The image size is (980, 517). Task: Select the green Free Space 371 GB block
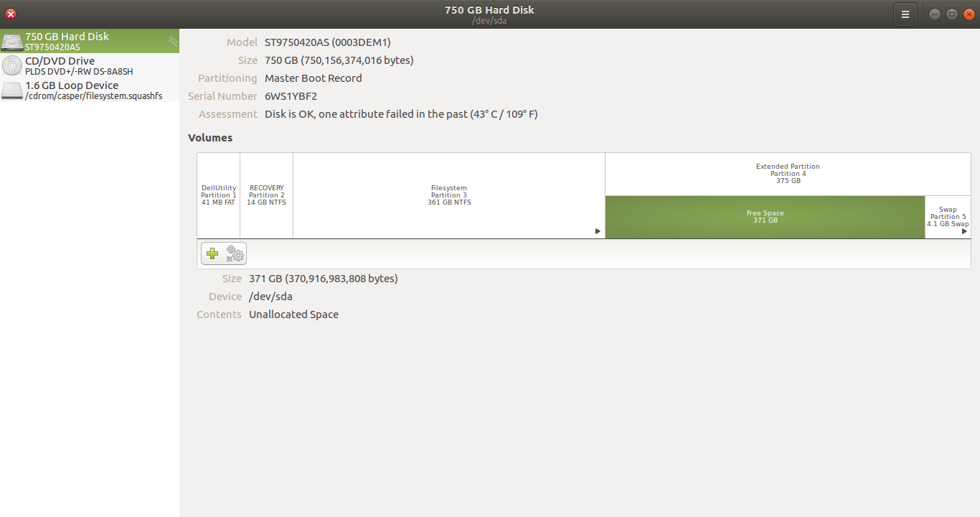click(x=765, y=217)
